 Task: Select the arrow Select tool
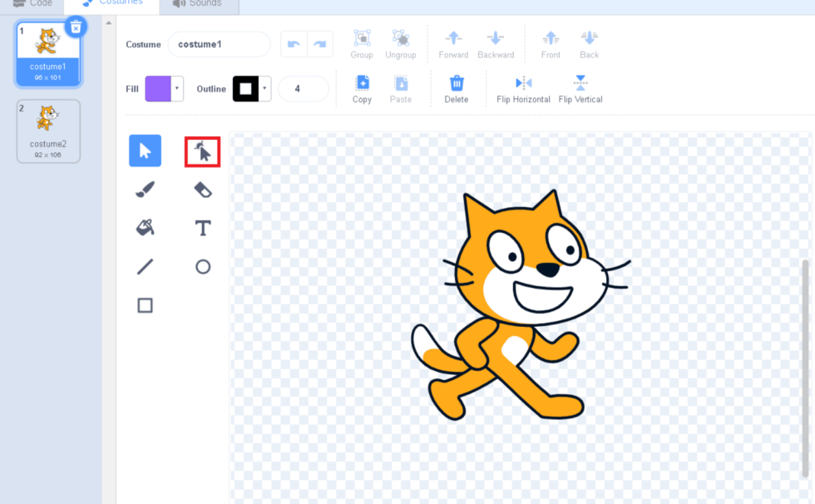(144, 151)
